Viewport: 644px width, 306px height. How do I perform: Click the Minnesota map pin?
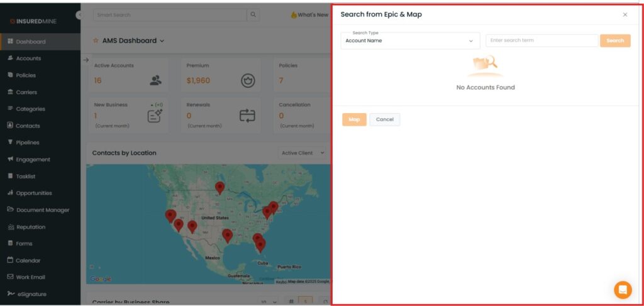point(219,188)
